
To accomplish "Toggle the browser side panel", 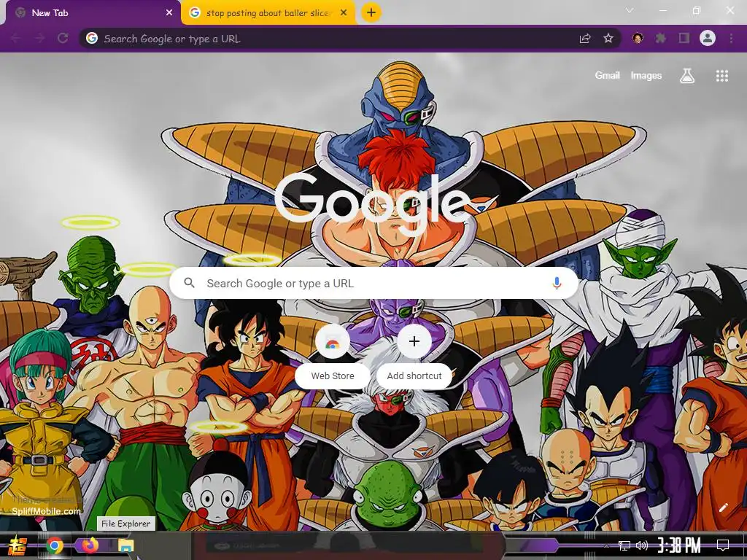I will 684,38.
